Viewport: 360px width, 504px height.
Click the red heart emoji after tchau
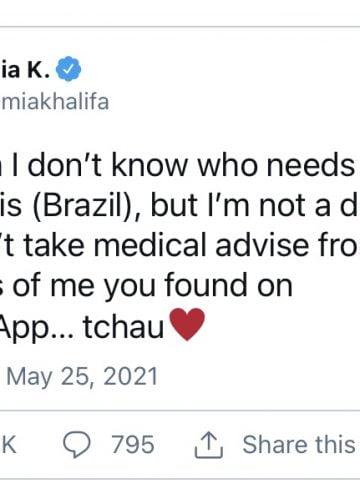tap(187, 324)
